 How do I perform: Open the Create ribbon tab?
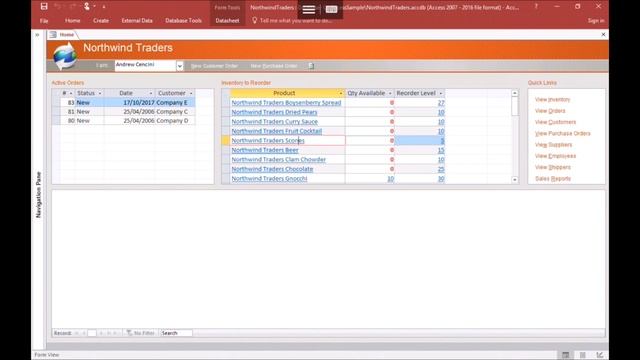tap(101, 20)
